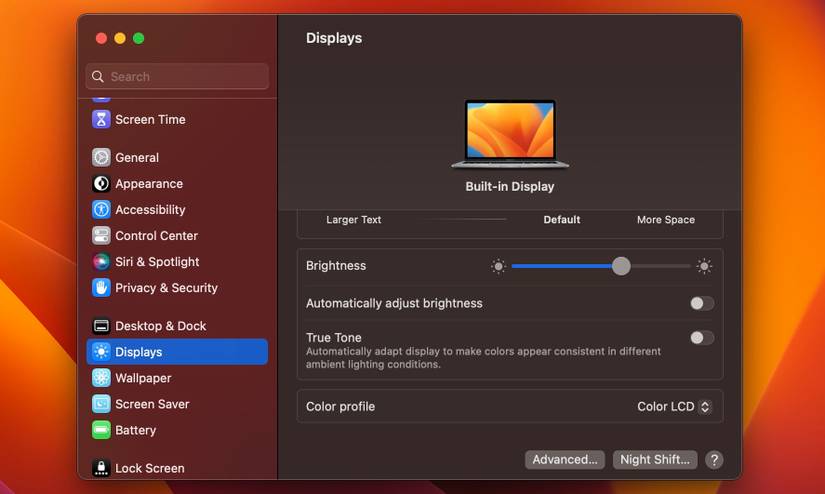825x494 pixels.
Task: Select Appearance in the sidebar
Action: 149,184
